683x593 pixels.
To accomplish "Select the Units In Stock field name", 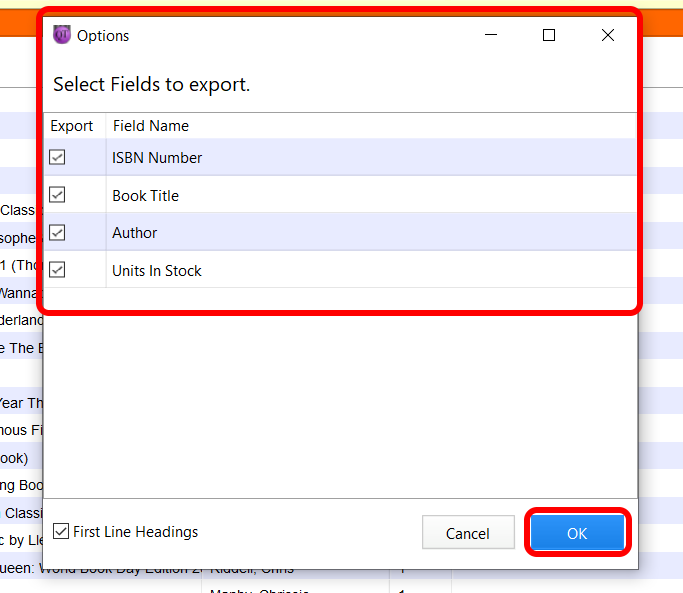I will click(157, 271).
